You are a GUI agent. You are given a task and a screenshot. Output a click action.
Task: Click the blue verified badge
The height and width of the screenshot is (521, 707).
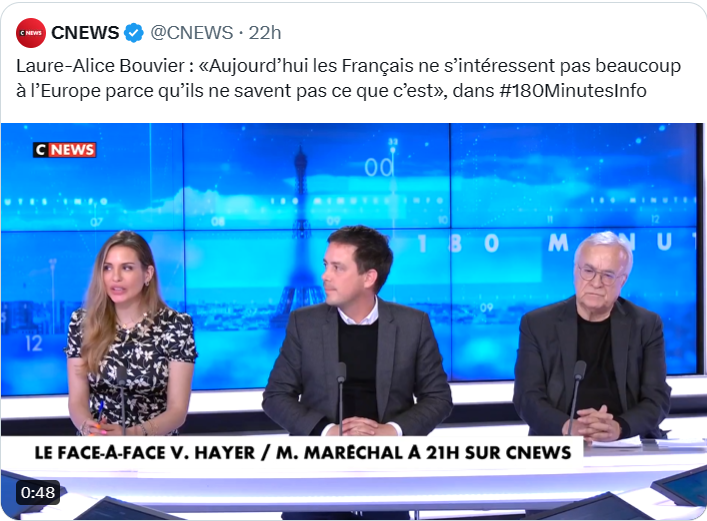click(x=133, y=33)
